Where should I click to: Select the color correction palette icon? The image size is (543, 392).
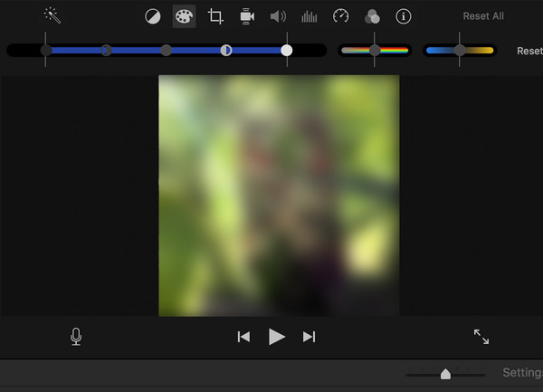point(184,16)
